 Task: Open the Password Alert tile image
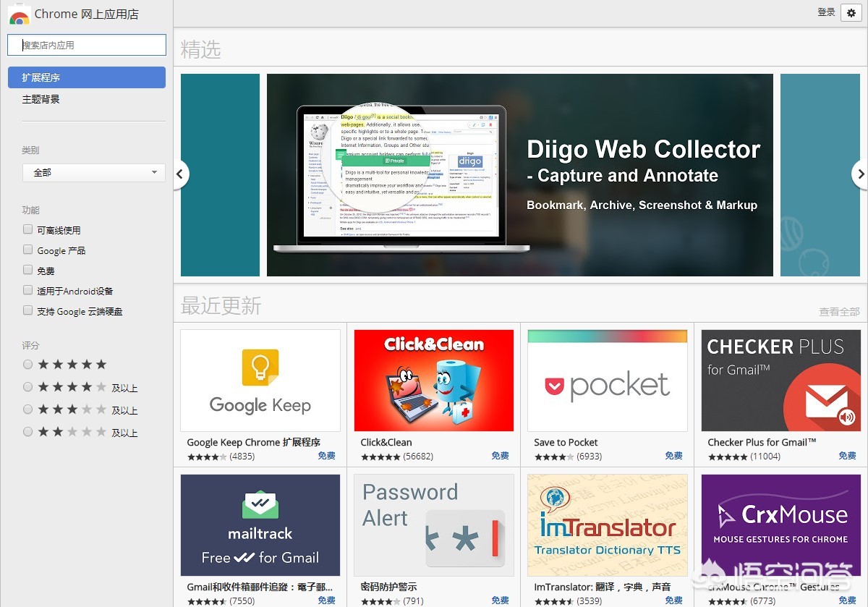click(434, 525)
